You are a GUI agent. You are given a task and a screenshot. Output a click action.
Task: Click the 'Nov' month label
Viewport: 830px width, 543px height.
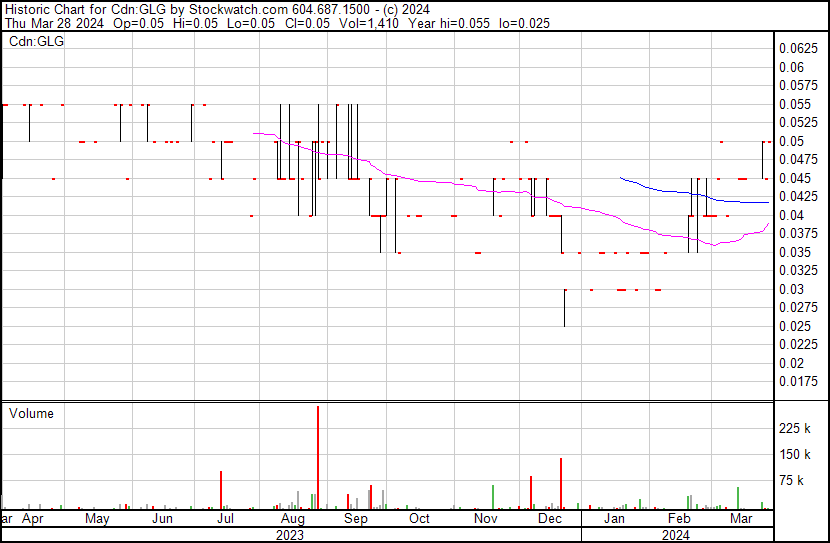[485, 519]
